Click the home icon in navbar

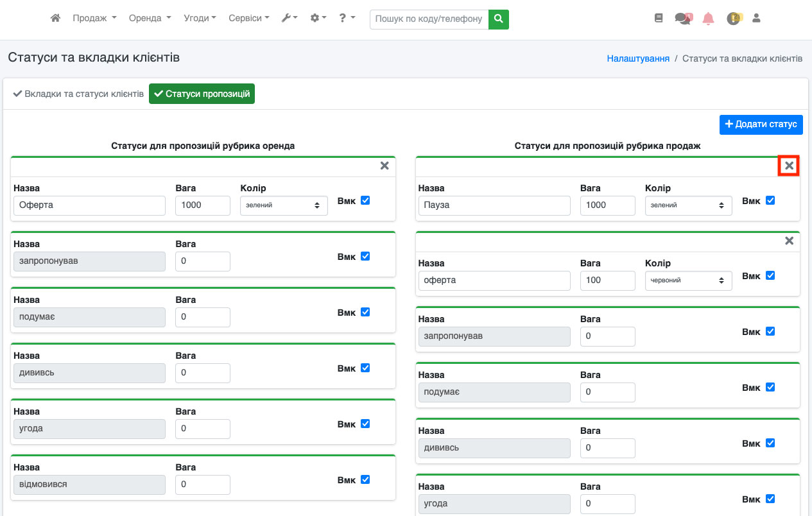pos(56,19)
